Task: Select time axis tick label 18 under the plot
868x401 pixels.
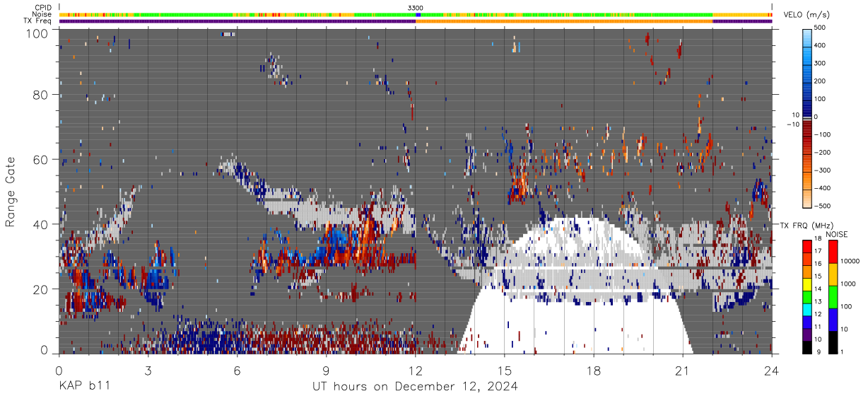Action: pyautogui.click(x=594, y=370)
